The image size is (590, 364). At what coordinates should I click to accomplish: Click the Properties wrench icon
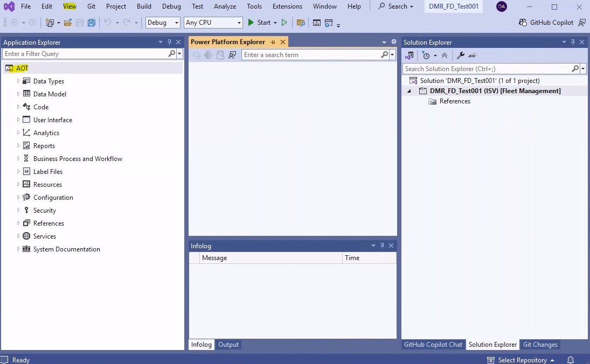[461, 55]
